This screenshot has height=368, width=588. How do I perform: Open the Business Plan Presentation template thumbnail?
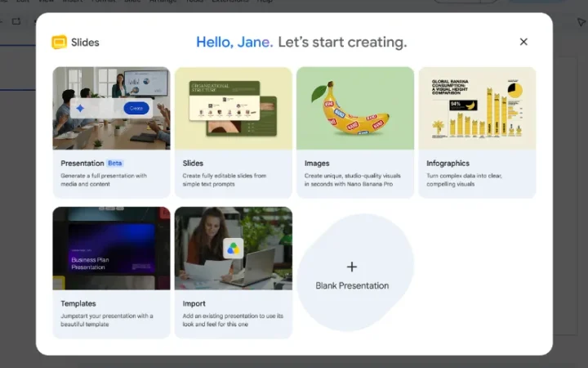coord(111,249)
